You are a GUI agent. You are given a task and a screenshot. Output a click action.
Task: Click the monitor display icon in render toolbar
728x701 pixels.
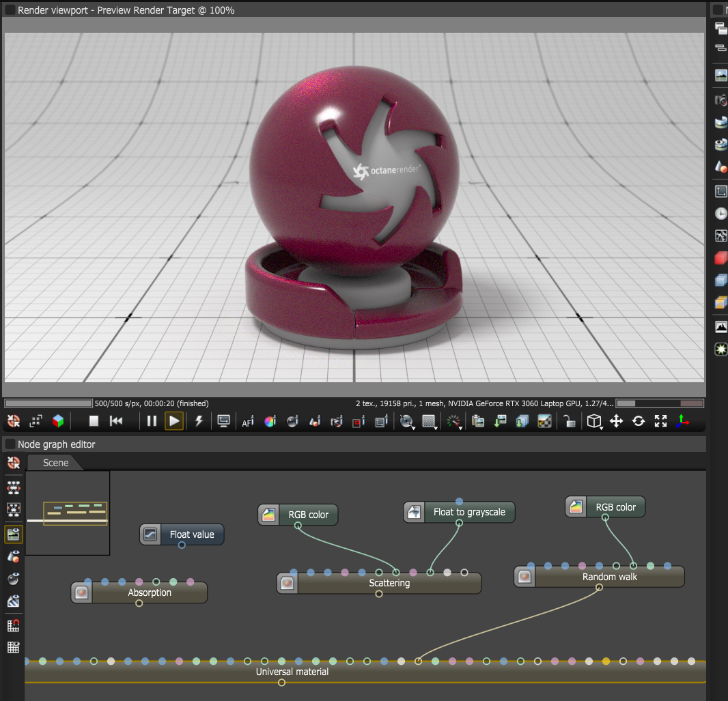(x=223, y=421)
